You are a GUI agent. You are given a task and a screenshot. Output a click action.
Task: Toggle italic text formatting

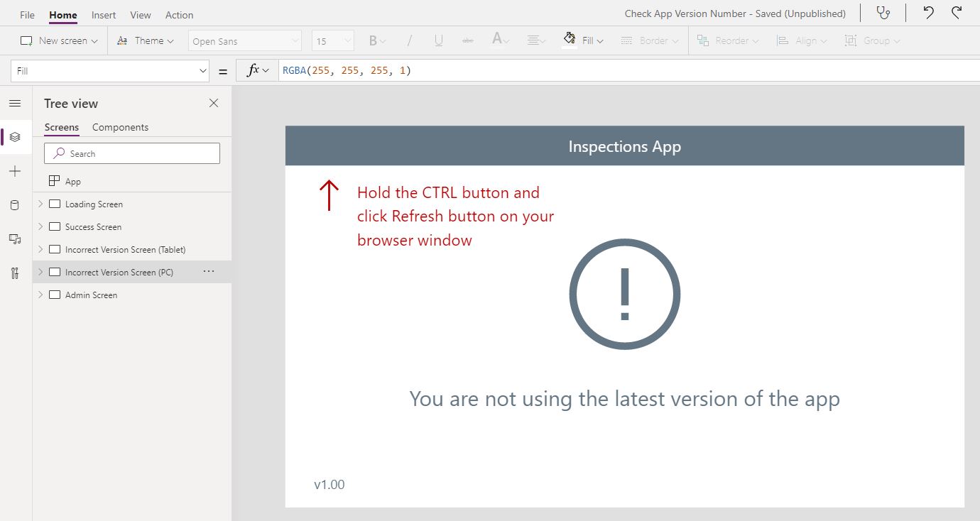409,40
